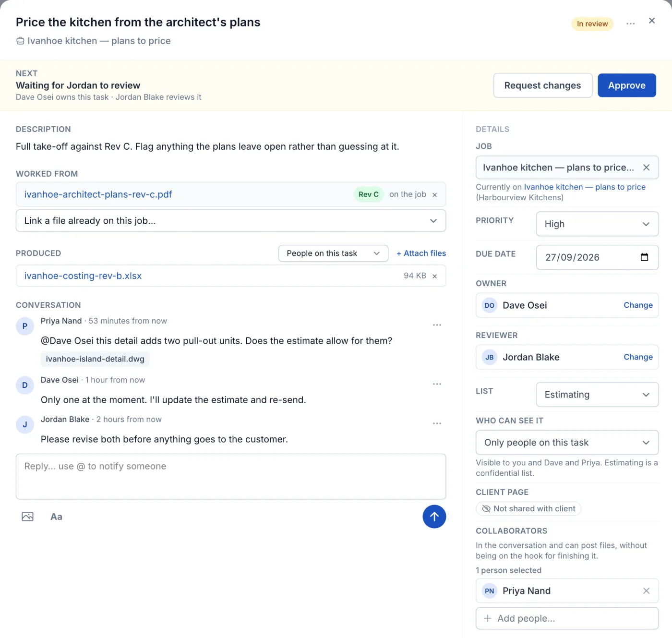The width and height of the screenshot is (672, 638).
Task: Toggle text formatting (Aa) for reply
Action: click(x=56, y=517)
